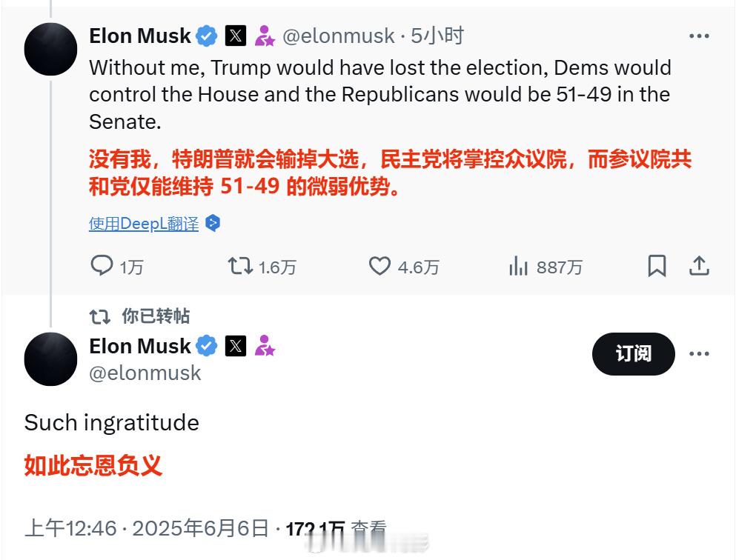Click the DeepL logo icon beside translate link

click(x=213, y=223)
